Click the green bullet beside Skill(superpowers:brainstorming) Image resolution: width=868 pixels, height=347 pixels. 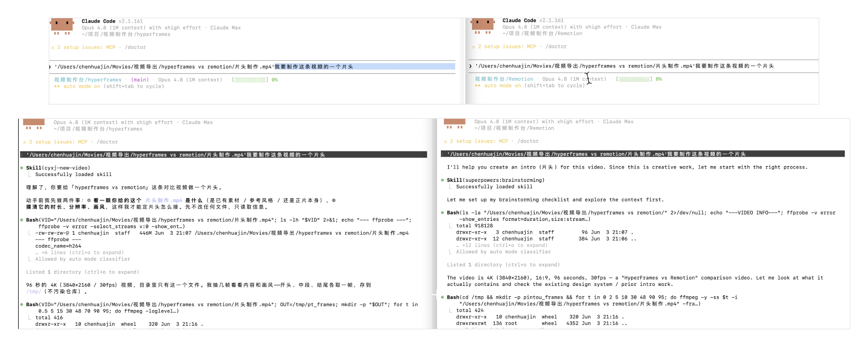click(x=442, y=180)
